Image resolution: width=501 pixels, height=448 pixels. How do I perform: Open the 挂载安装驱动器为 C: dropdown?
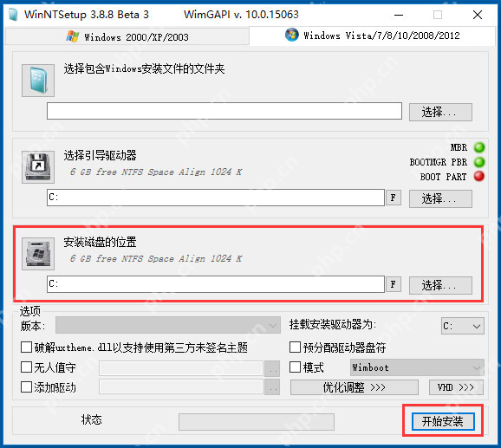click(x=463, y=326)
